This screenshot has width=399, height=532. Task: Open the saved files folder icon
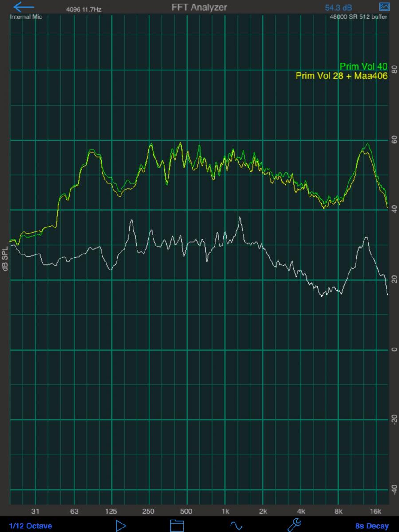[x=177, y=526]
